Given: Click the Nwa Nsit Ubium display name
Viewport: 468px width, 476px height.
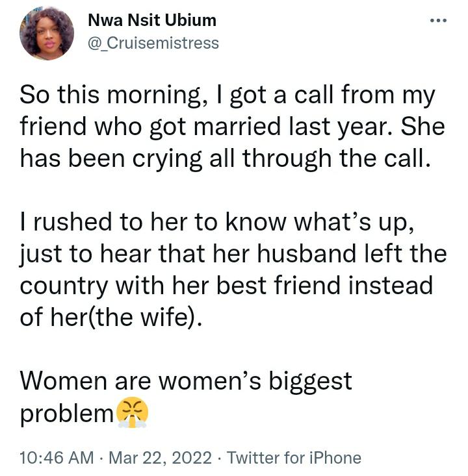Looking at the screenshot, I should 152,20.
